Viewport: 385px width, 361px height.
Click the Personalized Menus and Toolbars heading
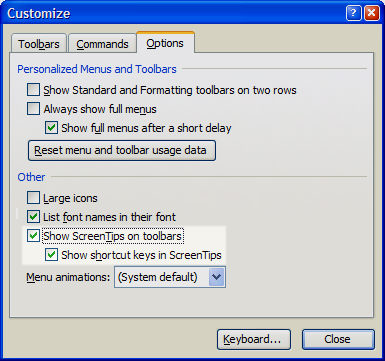point(97,69)
